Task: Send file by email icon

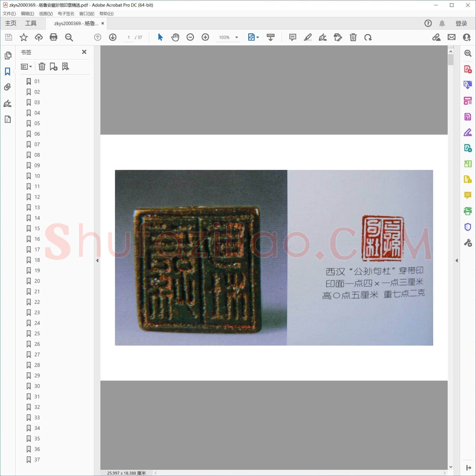Action: [451, 37]
